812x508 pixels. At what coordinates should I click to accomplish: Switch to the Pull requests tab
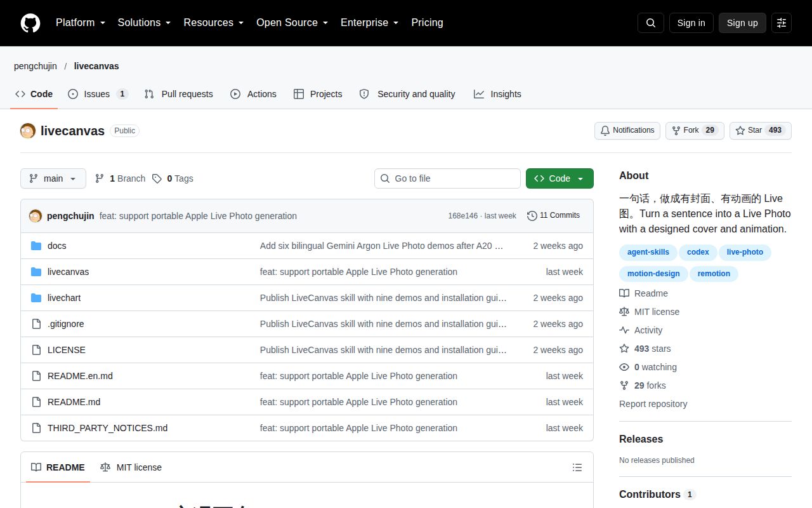pos(178,94)
